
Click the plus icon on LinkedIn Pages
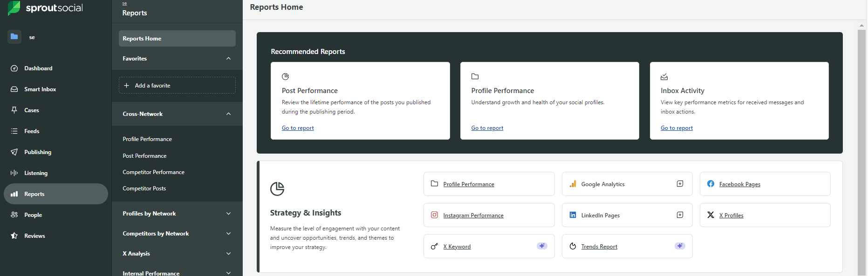coord(680,215)
